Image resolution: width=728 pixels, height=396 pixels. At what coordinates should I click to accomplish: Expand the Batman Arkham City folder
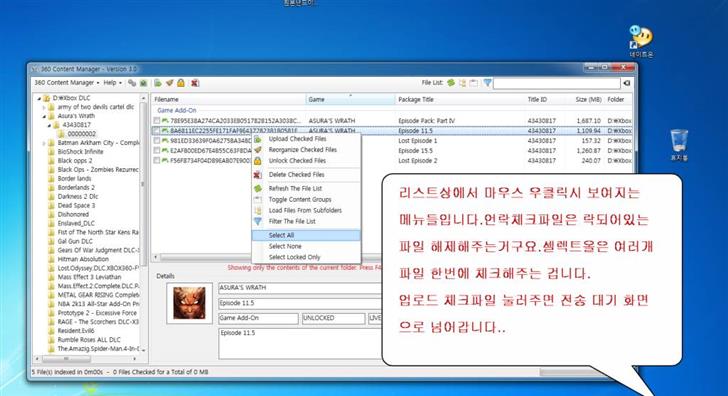pos(45,143)
